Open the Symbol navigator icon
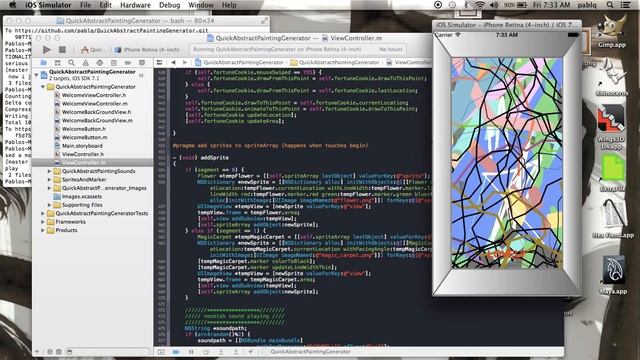640x360 pixels. tap(58, 62)
